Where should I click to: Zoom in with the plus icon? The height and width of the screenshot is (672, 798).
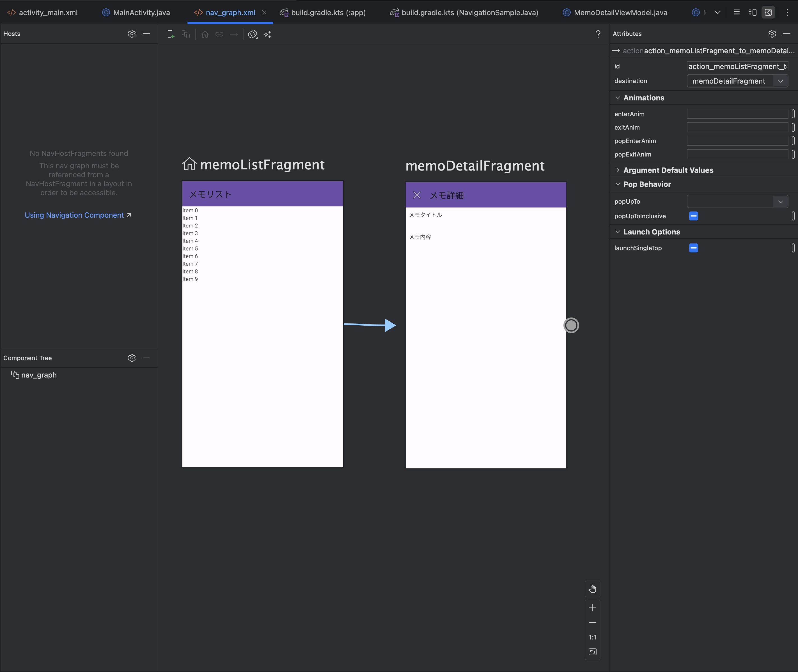coord(592,607)
